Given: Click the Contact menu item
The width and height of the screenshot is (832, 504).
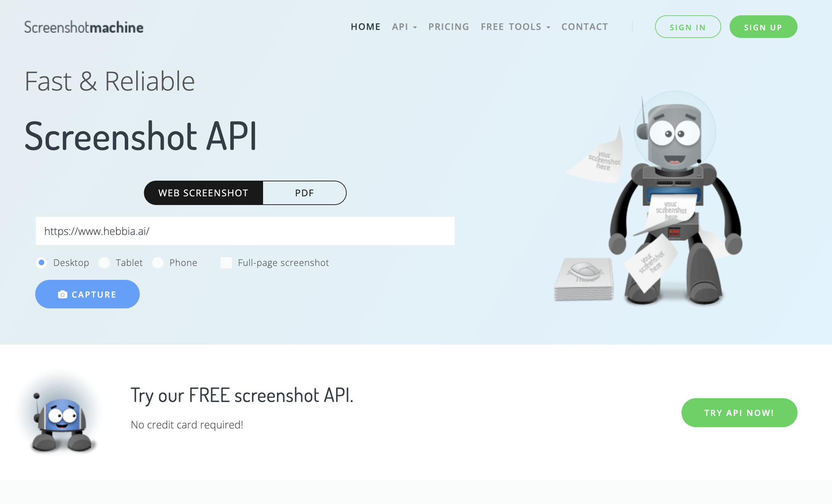Looking at the screenshot, I should pos(584,27).
